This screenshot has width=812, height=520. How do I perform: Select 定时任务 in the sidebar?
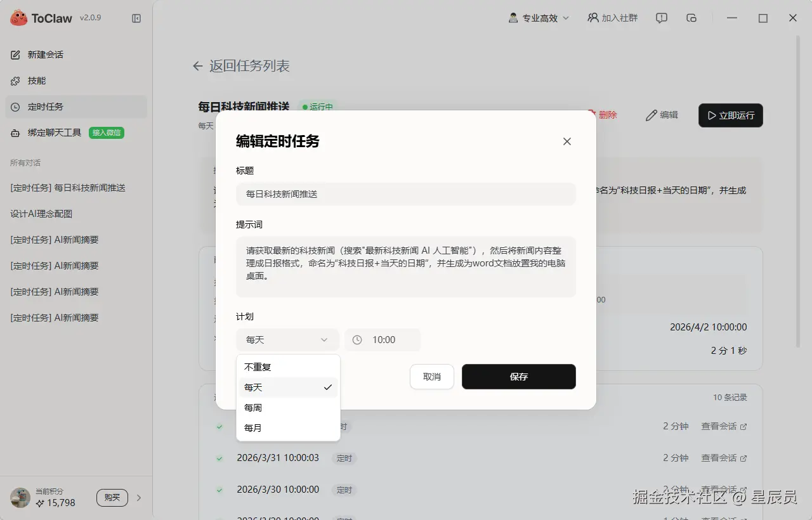coord(76,107)
